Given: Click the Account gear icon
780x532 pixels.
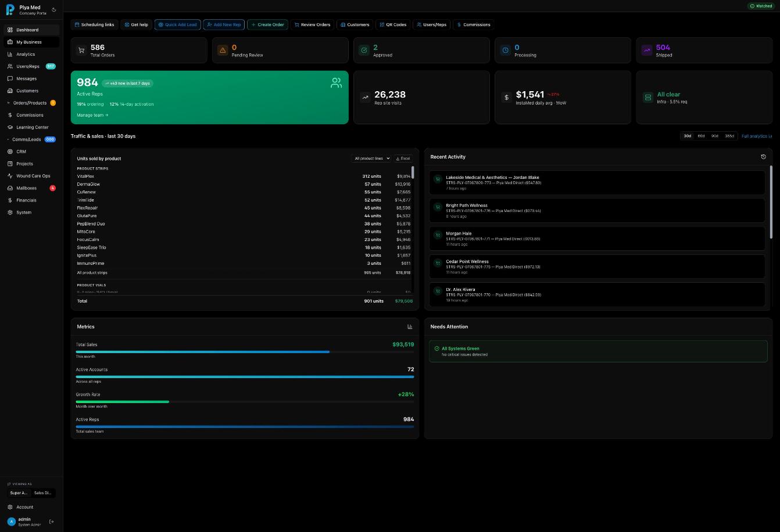Looking at the screenshot, I should click(x=10, y=507).
